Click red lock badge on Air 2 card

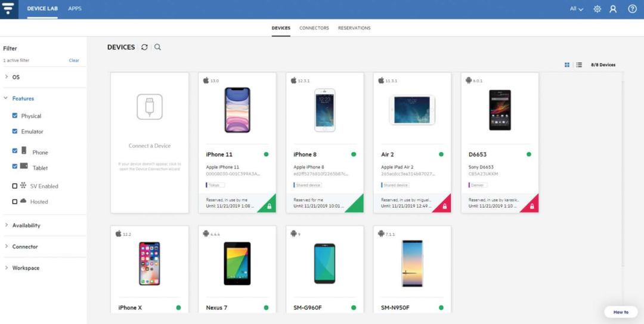pos(444,206)
